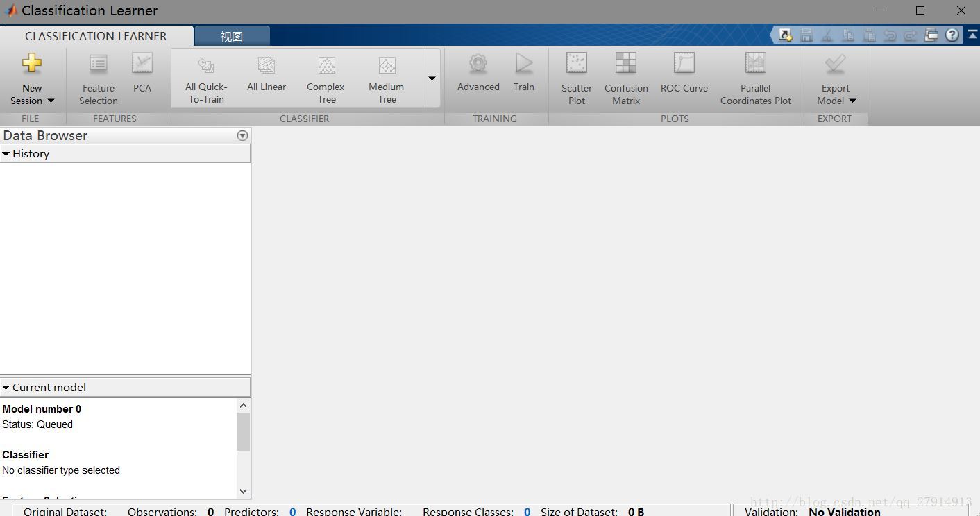Select Complex Tree classifier
This screenshot has width=980, height=516.
(x=326, y=80)
